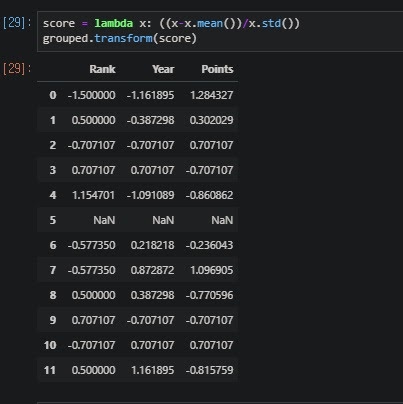The width and height of the screenshot is (403, 404).
Task: Click the Year value -1.091089
Action: coord(150,195)
